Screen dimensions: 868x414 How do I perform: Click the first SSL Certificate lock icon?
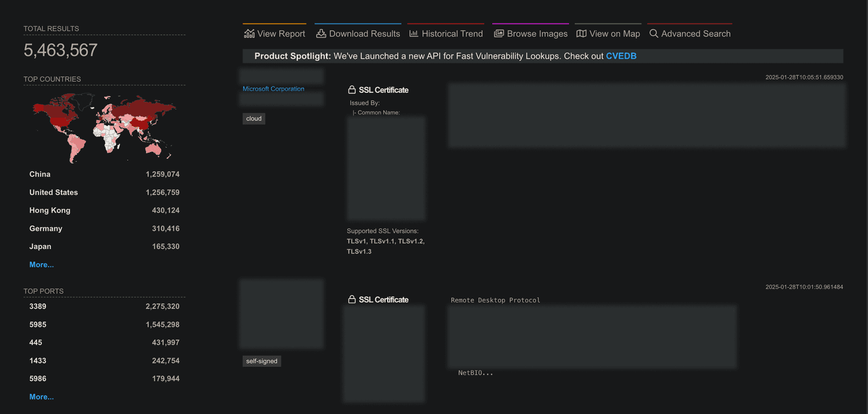[351, 90]
